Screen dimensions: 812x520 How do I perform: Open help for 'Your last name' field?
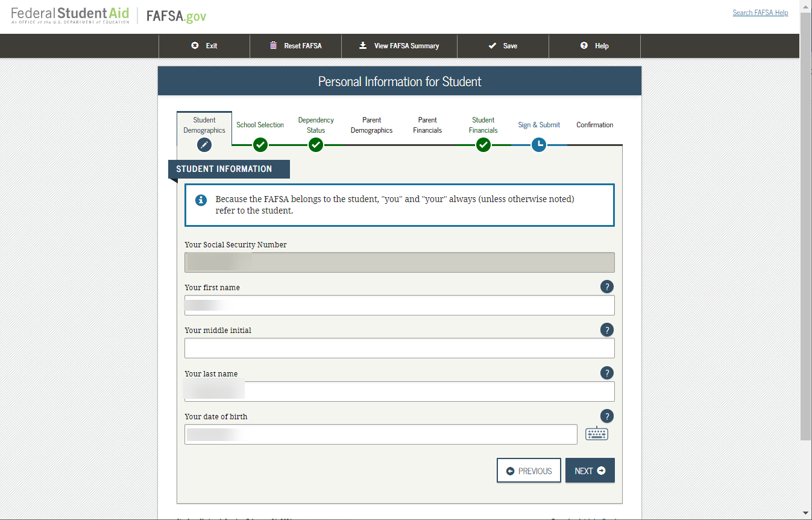click(607, 373)
